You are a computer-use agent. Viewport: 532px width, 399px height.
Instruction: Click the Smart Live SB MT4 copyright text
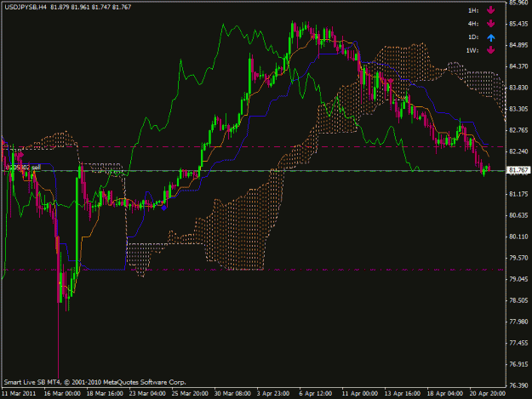point(95,382)
